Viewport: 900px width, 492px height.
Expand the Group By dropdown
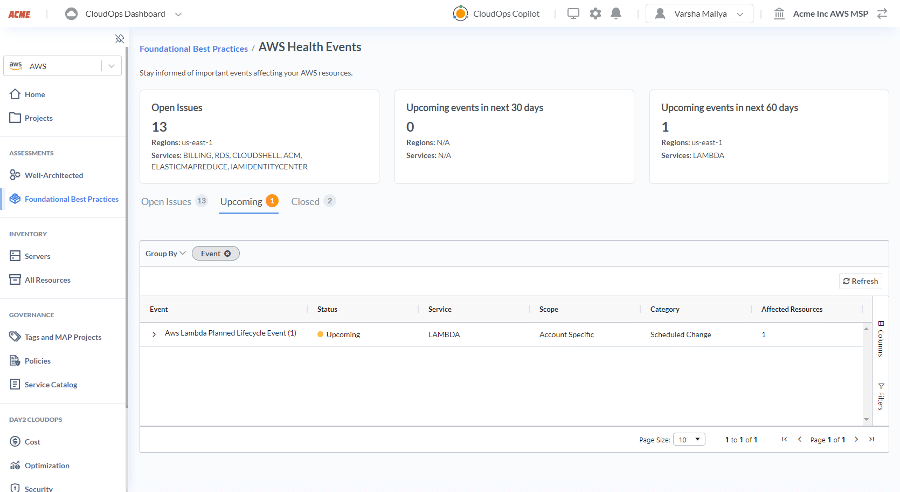pos(165,254)
